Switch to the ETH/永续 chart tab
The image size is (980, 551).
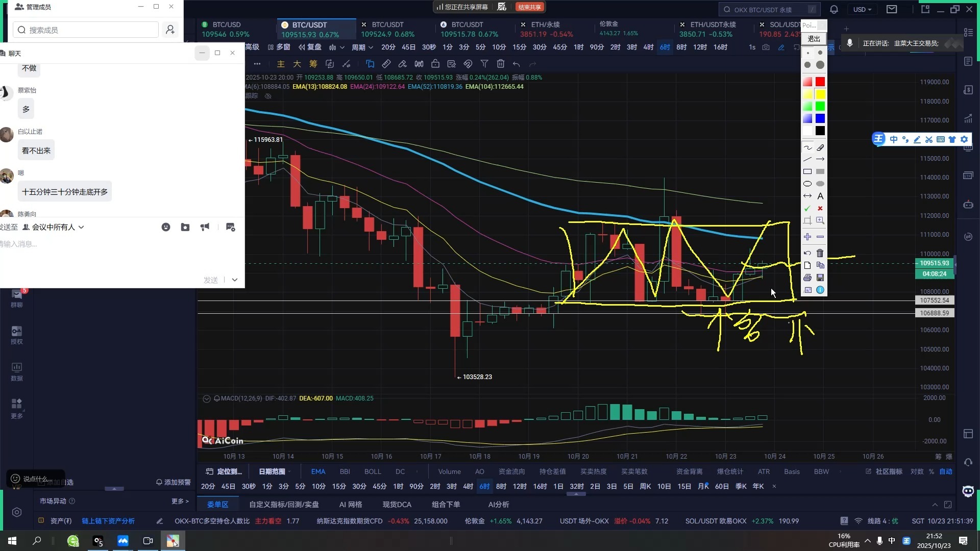point(545,24)
